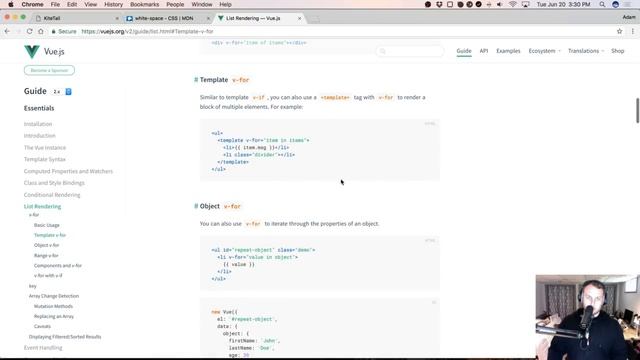The width and height of the screenshot is (640, 360).
Task: Open the Bookmarks menu
Action: click(144, 4)
